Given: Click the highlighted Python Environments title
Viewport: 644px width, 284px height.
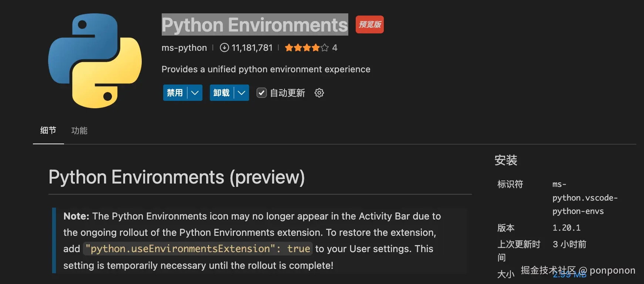Looking at the screenshot, I should (255, 25).
